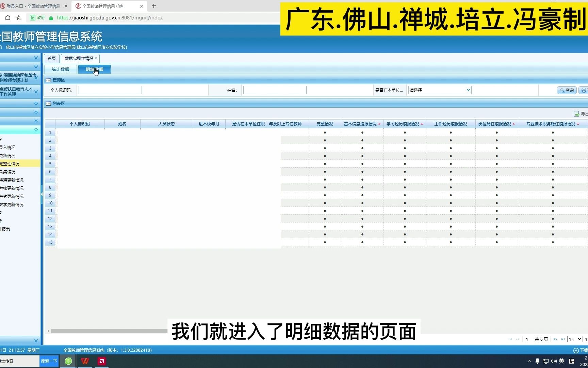Go to the next page arrow

coord(555,339)
